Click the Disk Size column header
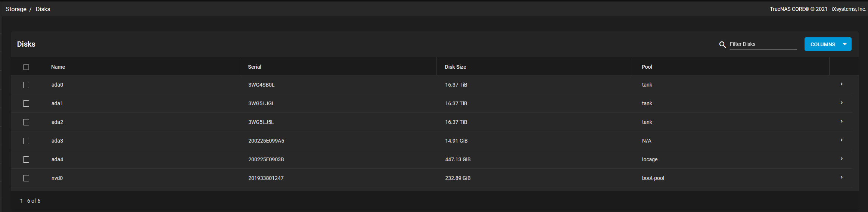The width and height of the screenshot is (868, 212). click(x=455, y=67)
